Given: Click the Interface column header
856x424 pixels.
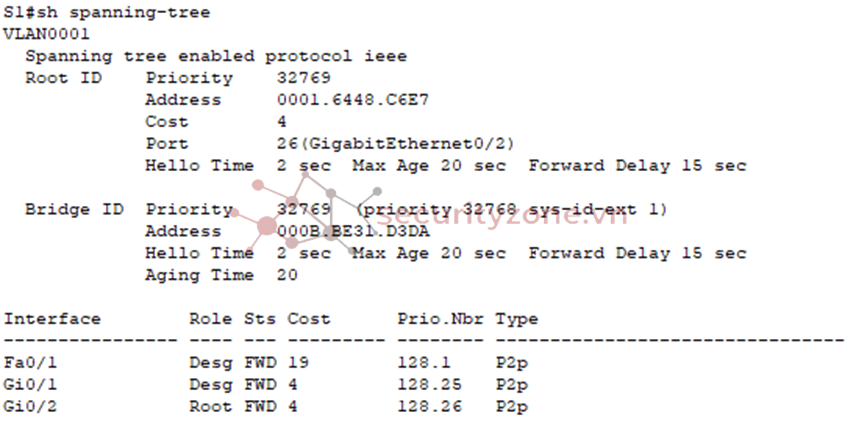Looking at the screenshot, I should click(52, 319).
